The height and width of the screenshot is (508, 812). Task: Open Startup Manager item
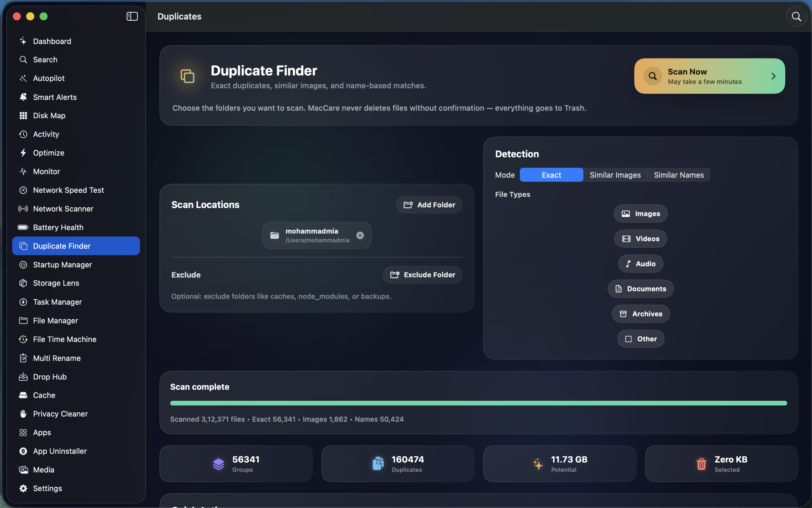tap(76, 265)
